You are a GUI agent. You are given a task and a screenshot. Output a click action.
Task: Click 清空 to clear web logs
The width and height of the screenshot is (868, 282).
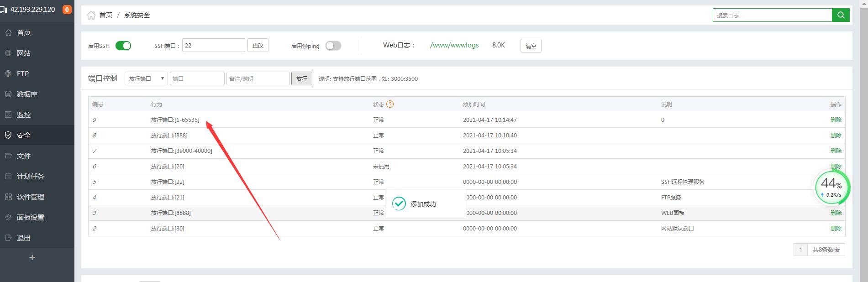click(531, 46)
